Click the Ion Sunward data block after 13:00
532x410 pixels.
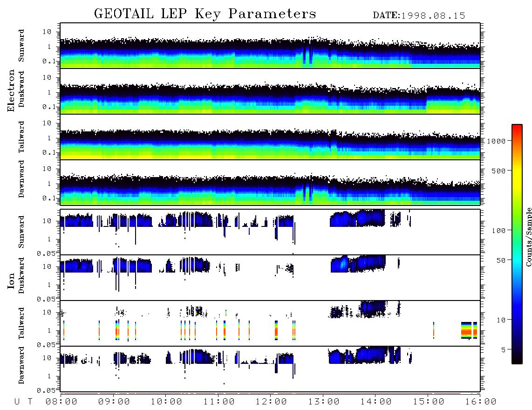pyautogui.click(x=357, y=219)
